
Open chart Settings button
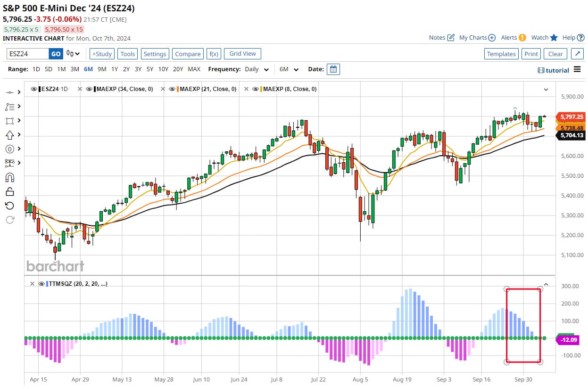pyautogui.click(x=155, y=54)
